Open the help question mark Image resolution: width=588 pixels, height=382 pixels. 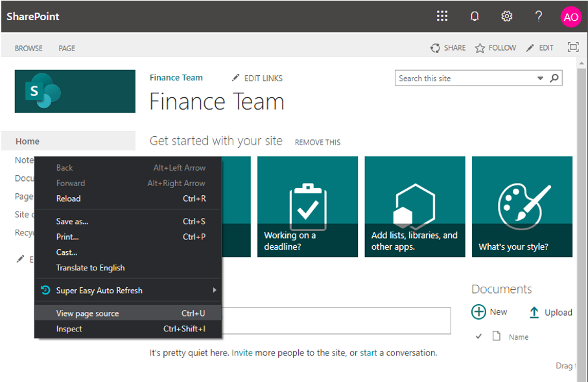539,16
